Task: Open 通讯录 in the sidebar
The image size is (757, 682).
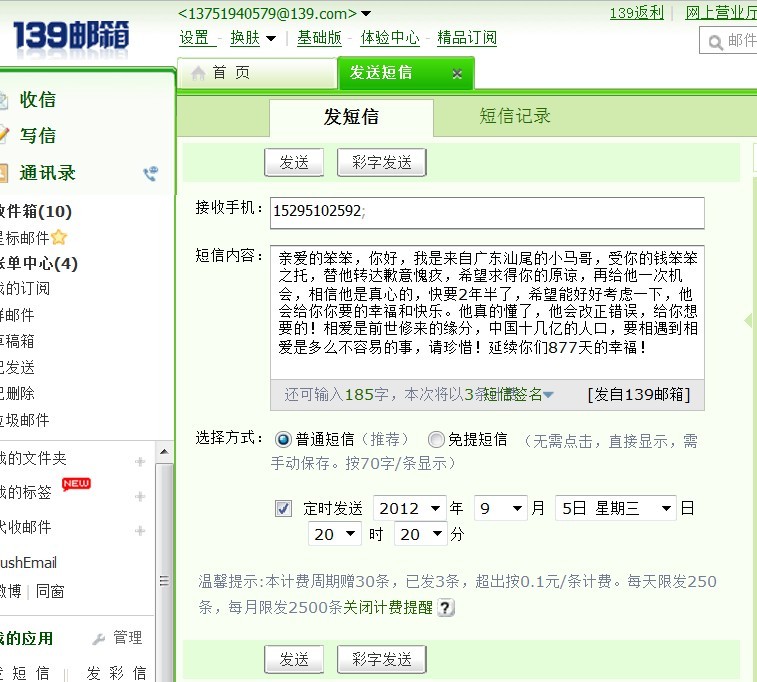Action: [x=47, y=173]
